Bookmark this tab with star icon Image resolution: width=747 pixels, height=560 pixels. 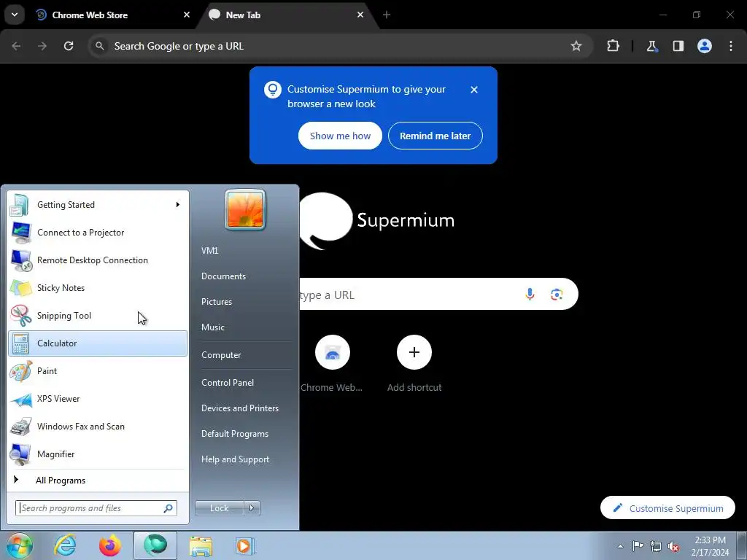(x=576, y=46)
